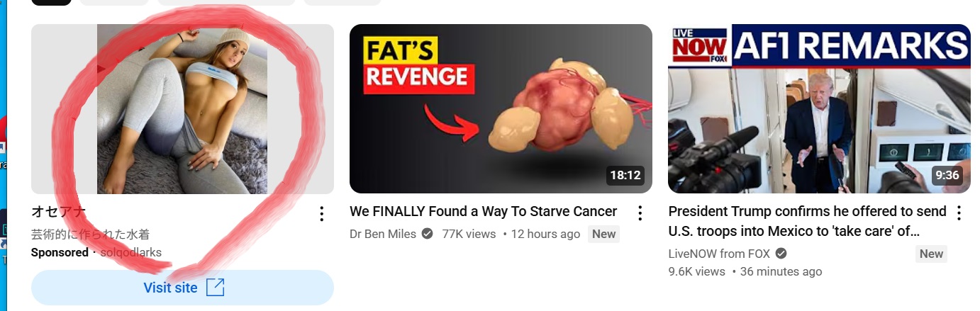This screenshot has width=980, height=311.
Task: Open the AF1 Remarks video thumbnail
Action: coord(819,108)
